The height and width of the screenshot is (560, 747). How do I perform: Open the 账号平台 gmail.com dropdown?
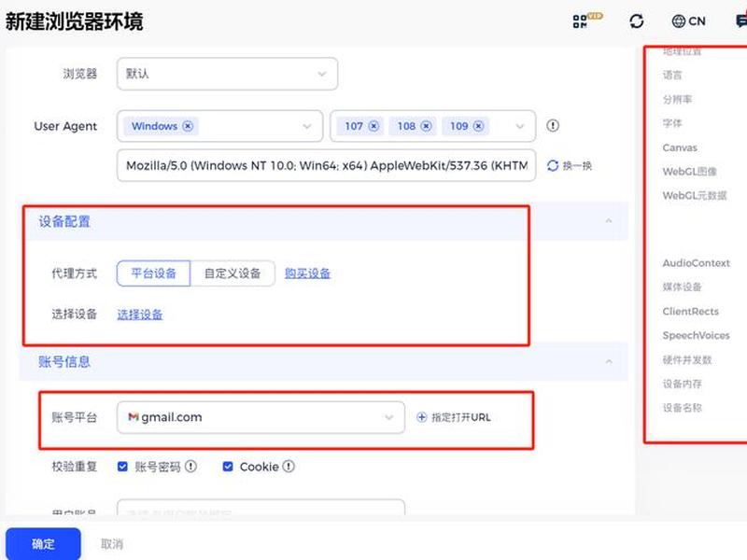coord(261,417)
